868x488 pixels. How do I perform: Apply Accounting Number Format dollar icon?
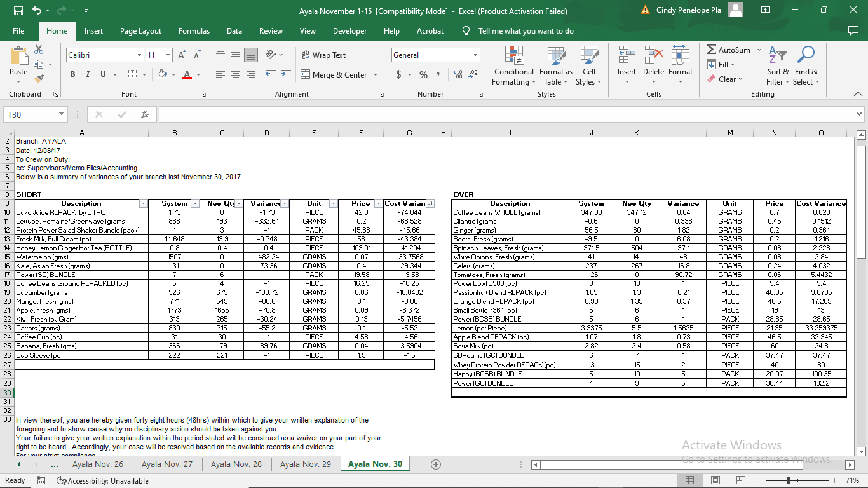coord(398,74)
